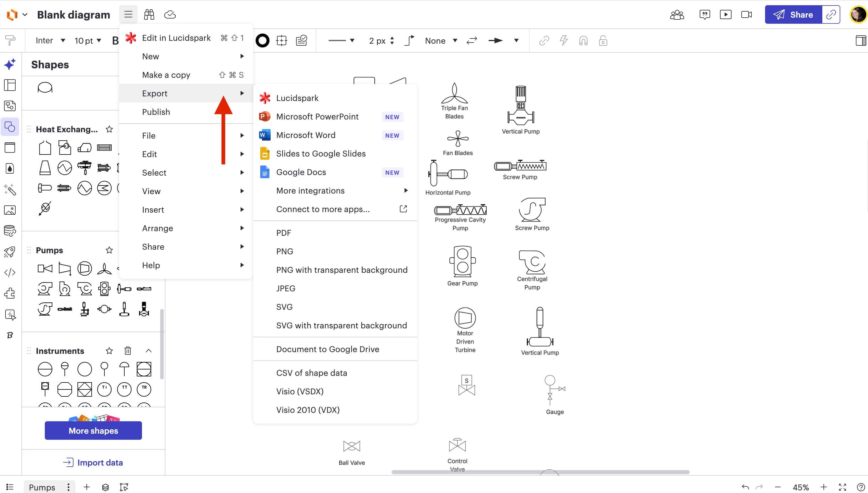
Task: Open the None line-start dropdown
Action: [x=441, y=41]
